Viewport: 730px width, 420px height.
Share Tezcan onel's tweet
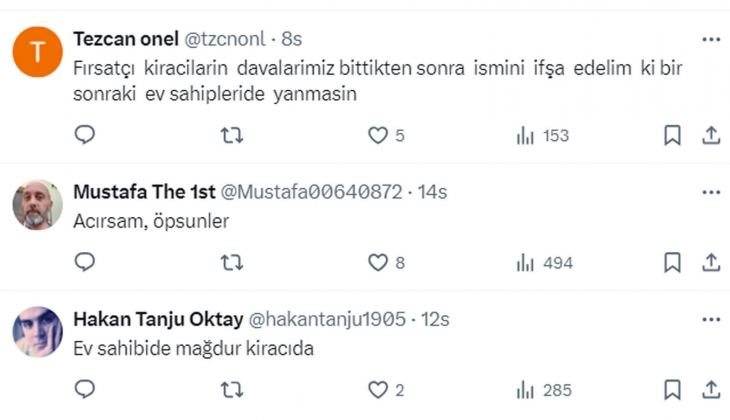click(x=711, y=135)
